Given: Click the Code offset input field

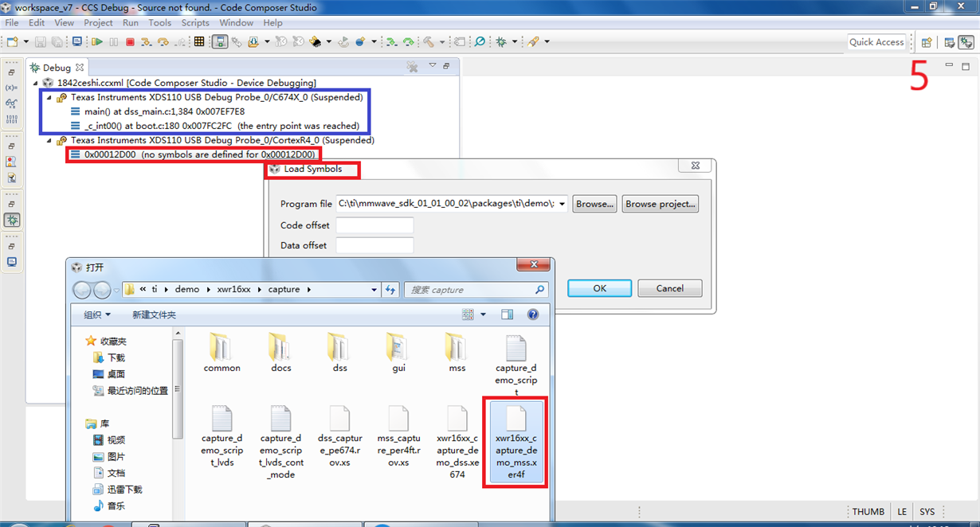Looking at the screenshot, I should [374, 225].
